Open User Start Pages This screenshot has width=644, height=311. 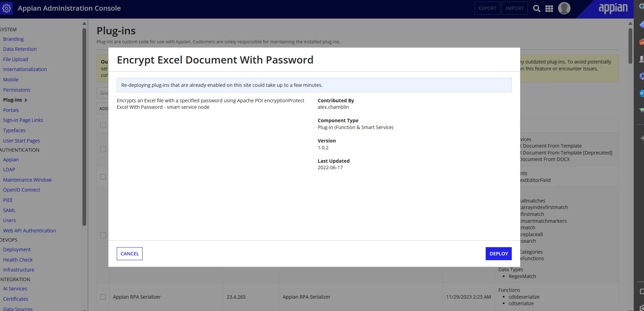pyautogui.click(x=21, y=141)
